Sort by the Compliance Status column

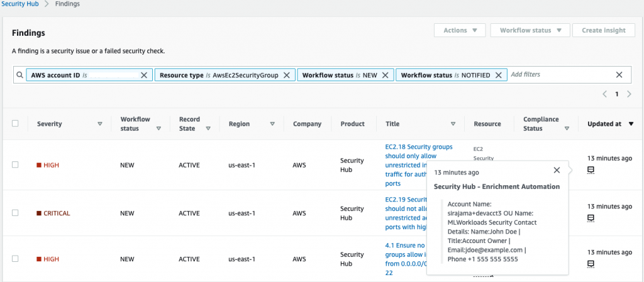(567, 128)
